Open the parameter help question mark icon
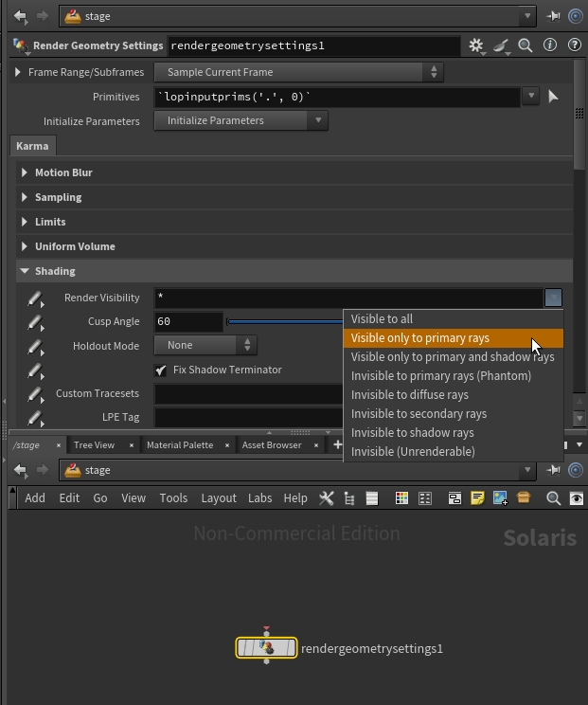This screenshot has width=588, height=705. coord(574,45)
